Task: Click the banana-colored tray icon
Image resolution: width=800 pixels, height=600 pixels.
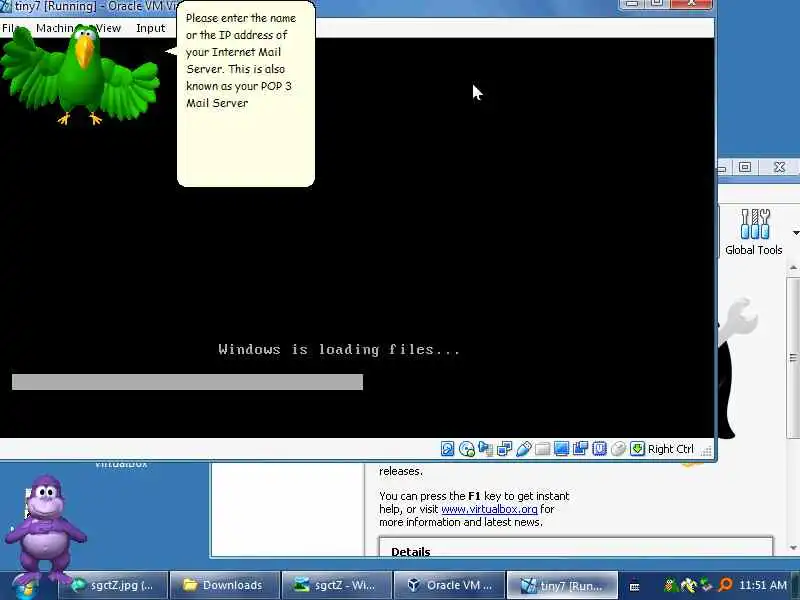Action: [688, 586]
